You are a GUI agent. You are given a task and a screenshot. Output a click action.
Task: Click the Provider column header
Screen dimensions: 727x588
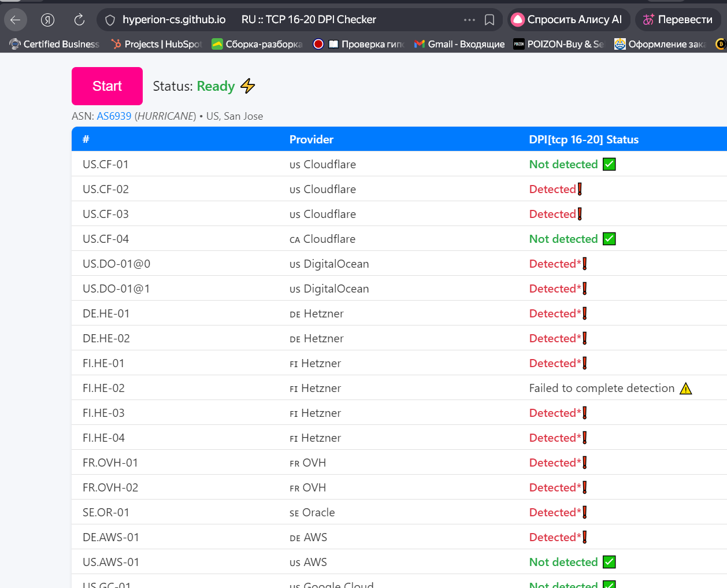311,139
